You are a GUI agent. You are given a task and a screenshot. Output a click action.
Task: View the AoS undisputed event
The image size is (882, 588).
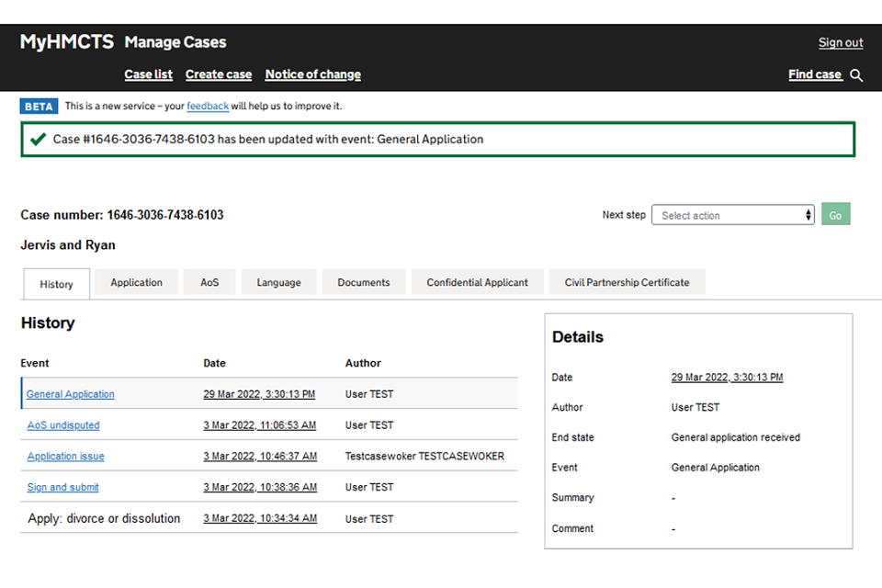[x=63, y=425]
